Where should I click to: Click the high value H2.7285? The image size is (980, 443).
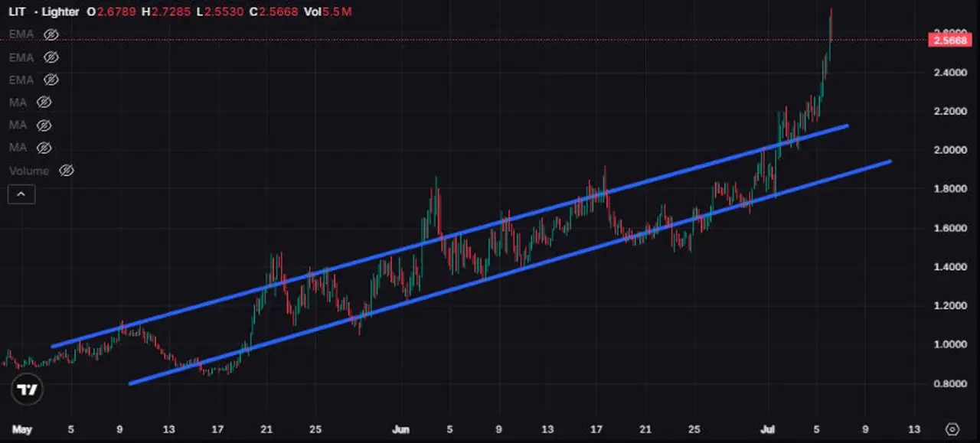coord(167,12)
